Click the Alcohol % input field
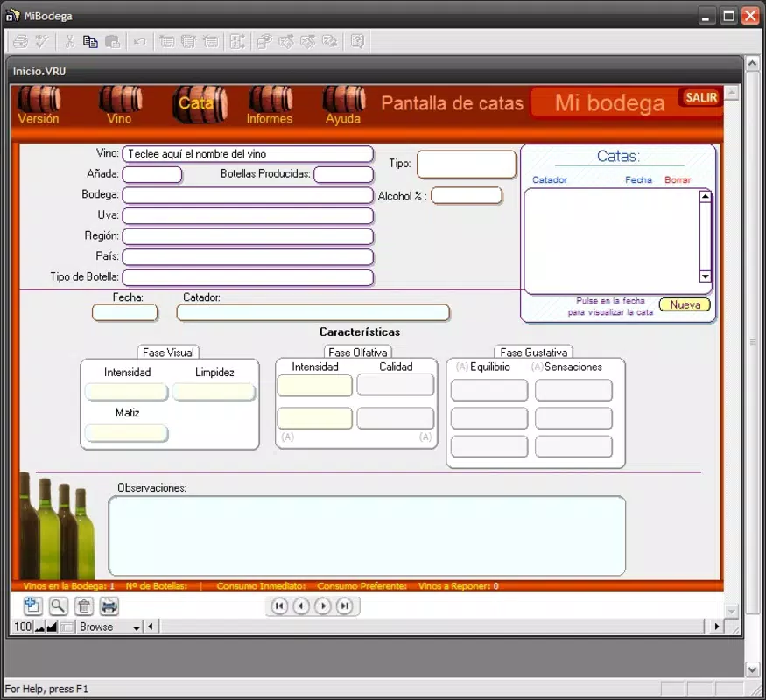 [x=467, y=195]
